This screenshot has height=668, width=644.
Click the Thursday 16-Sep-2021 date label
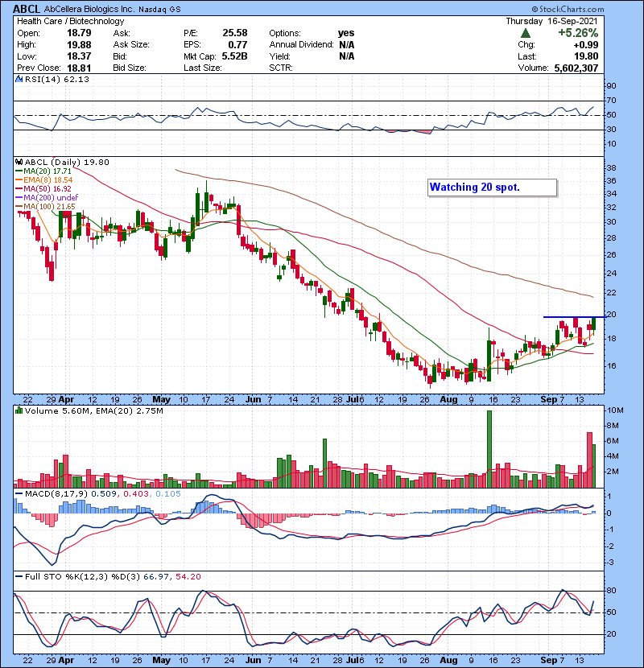[552, 21]
